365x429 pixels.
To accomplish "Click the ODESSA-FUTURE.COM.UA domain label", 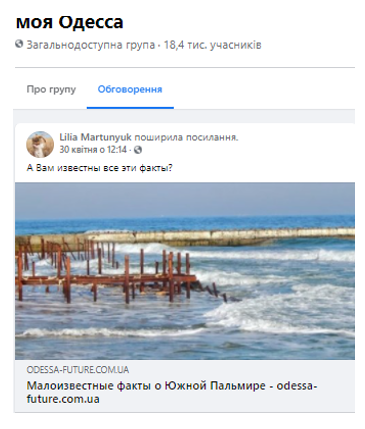I will tap(78, 370).
